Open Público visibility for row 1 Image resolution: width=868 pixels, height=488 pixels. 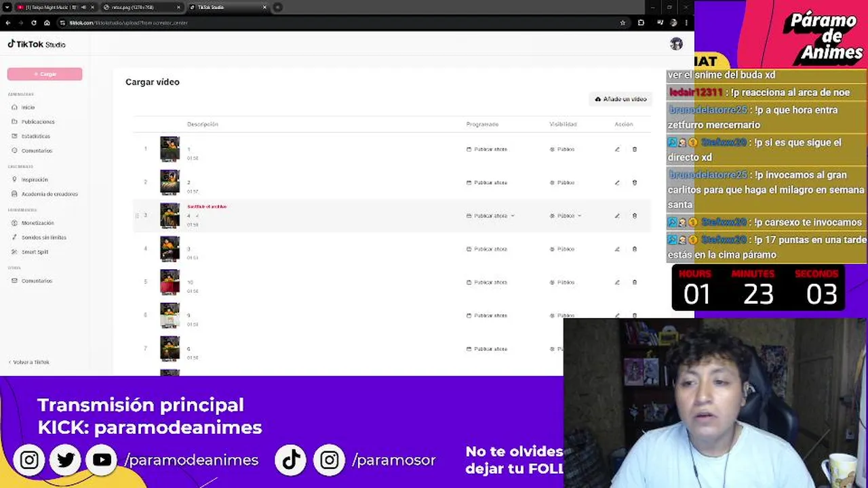(562, 149)
